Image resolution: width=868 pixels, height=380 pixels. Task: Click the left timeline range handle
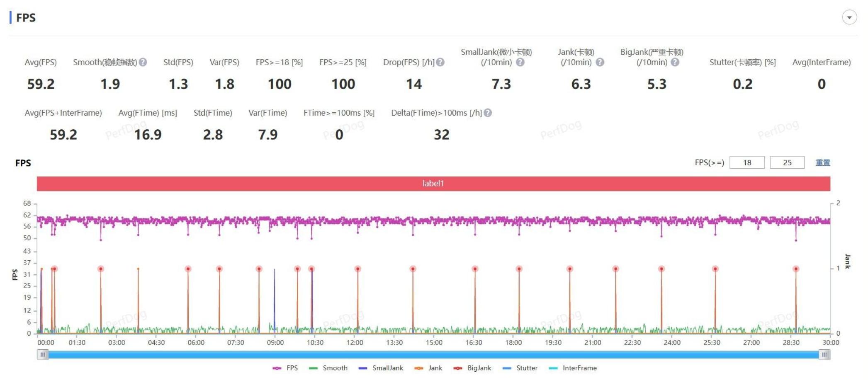[43, 355]
